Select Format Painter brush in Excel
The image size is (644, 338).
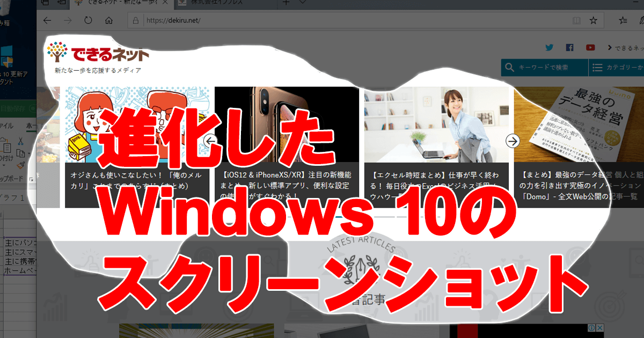point(20,165)
